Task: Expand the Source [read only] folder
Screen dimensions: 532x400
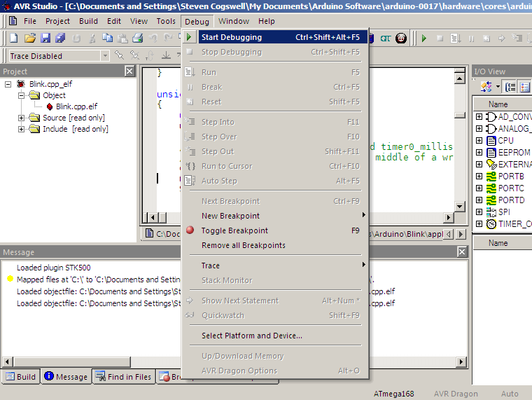Action: [22, 118]
